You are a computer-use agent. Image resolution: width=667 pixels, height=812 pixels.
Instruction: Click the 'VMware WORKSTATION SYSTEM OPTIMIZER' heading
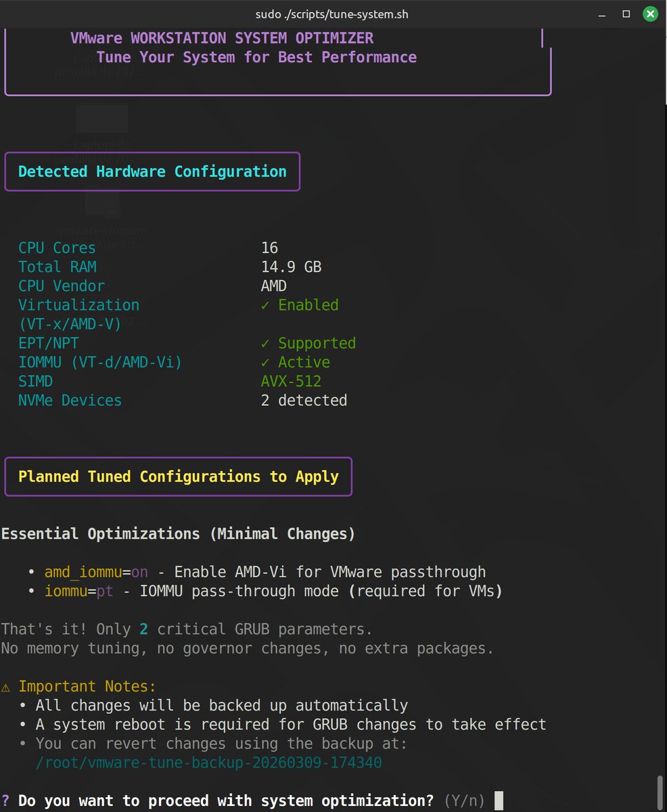[x=222, y=38]
